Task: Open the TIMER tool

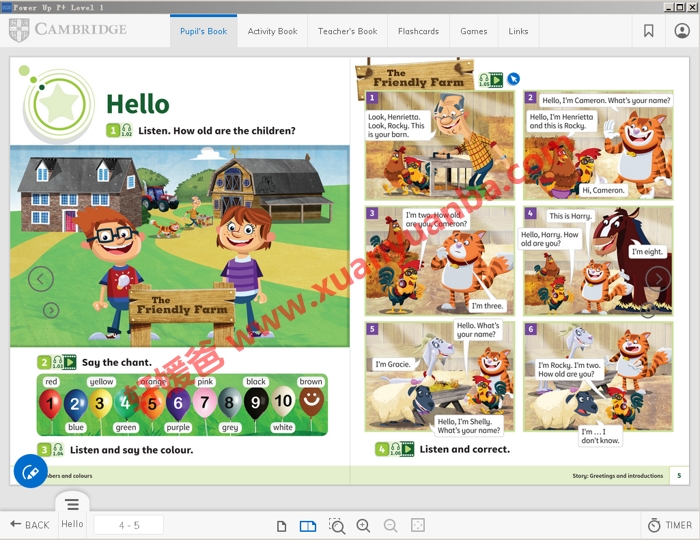Action: click(x=669, y=525)
